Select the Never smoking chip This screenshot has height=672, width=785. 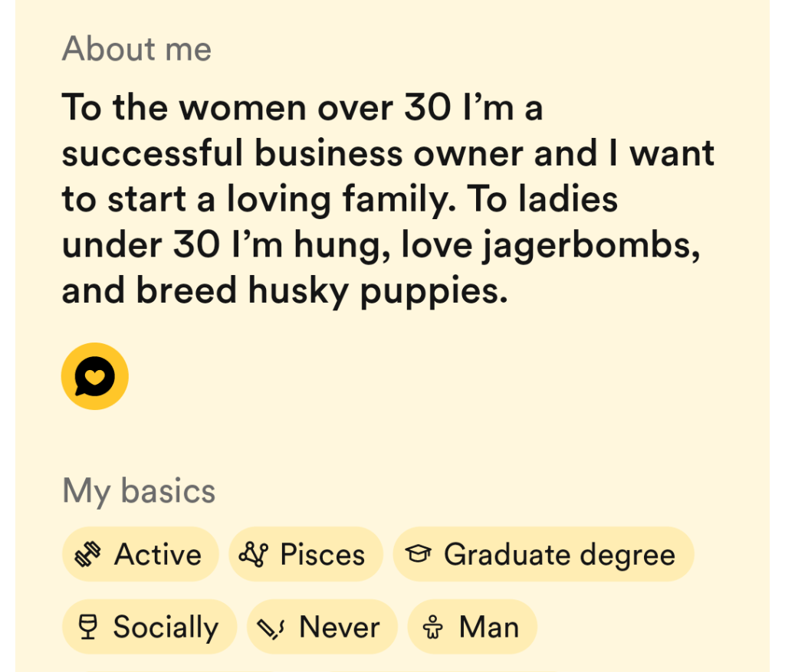click(x=322, y=628)
